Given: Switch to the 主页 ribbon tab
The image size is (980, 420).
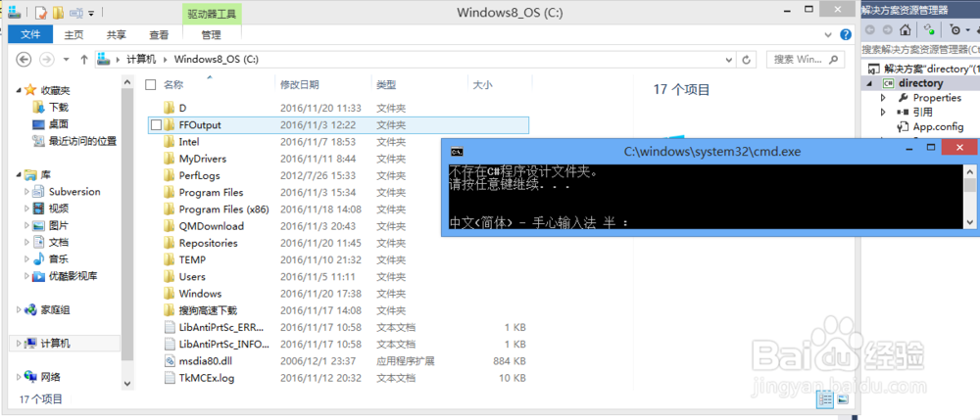Looking at the screenshot, I should tap(73, 35).
